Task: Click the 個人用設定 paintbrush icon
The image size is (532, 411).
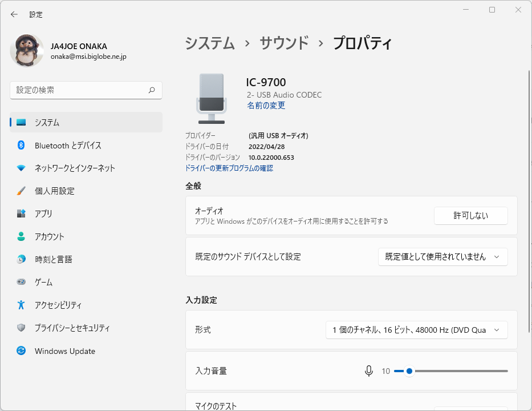Action: pyautogui.click(x=21, y=191)
